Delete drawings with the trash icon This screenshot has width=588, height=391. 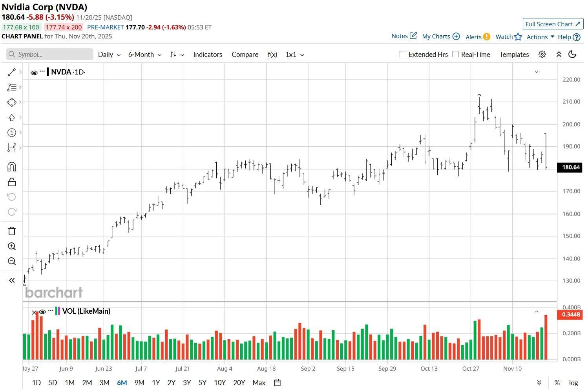(x=12, y=231)
